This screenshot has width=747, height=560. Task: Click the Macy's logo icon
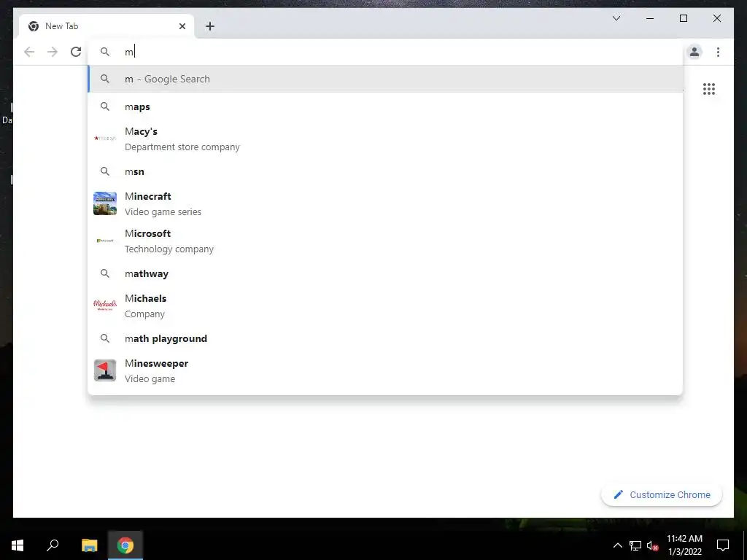pyautogui.click(x=105, y=138)
